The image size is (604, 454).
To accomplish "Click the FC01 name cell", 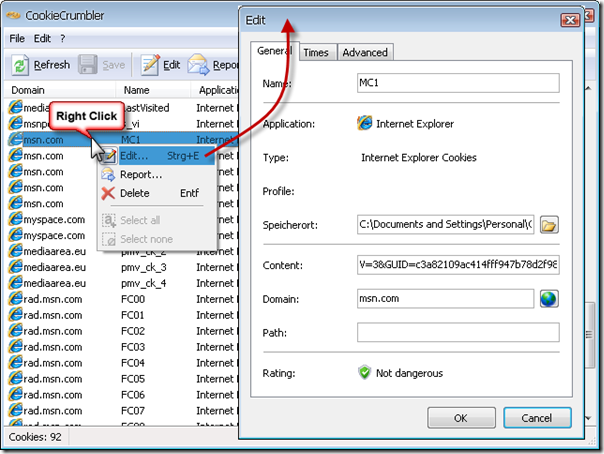I will tap(133, 315).
